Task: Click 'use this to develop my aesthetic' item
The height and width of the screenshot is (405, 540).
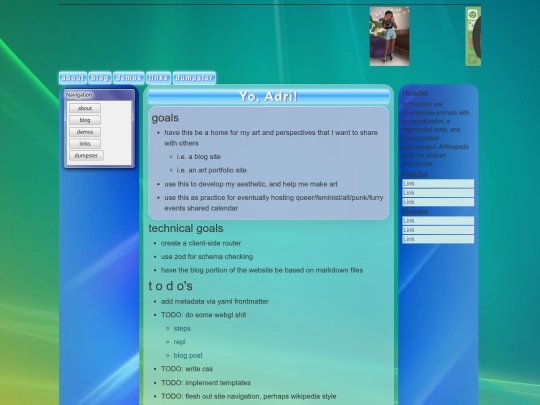Action: (x=251, y=184)
